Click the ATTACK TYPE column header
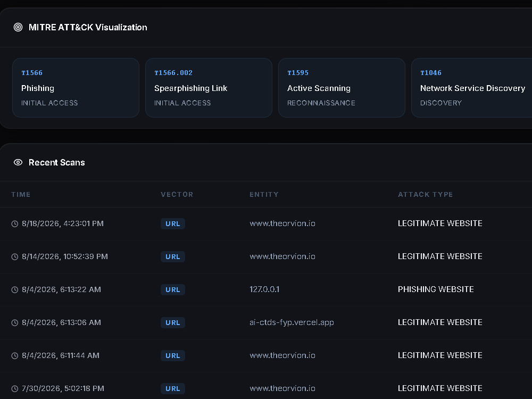This screenshot has height=399, width=532. 425,194
